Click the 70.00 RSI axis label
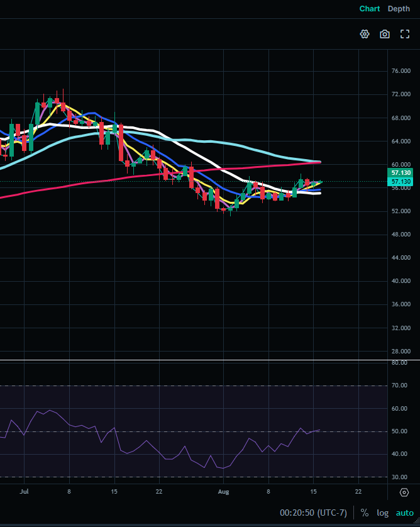This screenshot has width=420, height=527. (x=399, y=386)
